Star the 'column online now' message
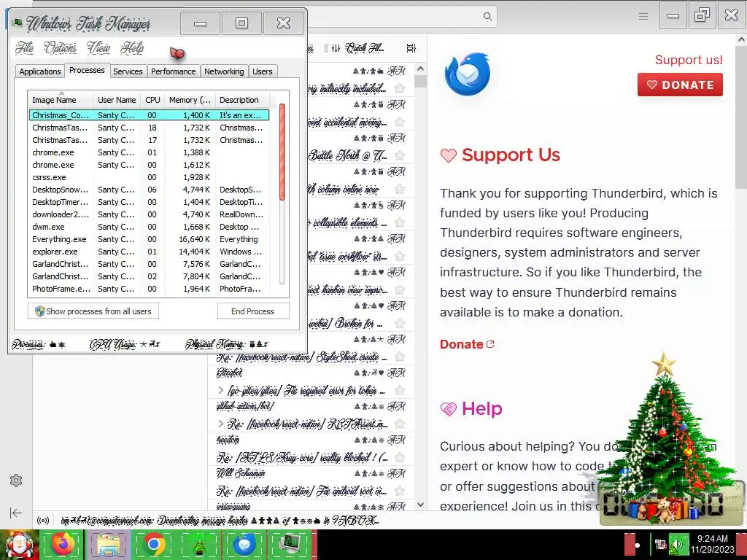This screenshot has height=560, width=747. (x=400, y=190)
